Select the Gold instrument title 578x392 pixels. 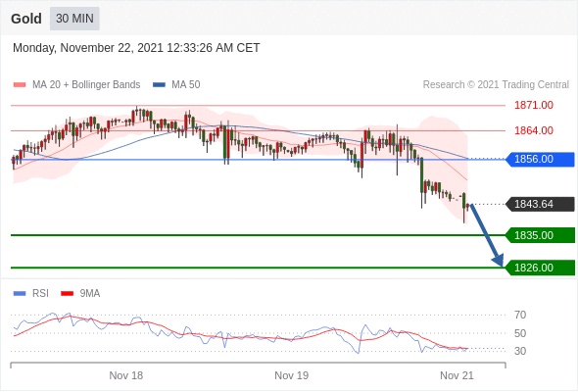click(26, 19)
